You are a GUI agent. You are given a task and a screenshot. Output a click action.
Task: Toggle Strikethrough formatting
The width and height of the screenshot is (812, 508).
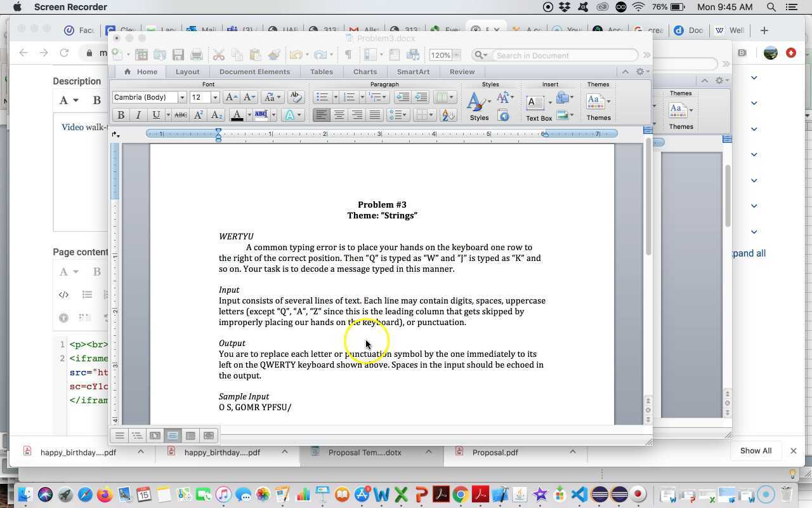[181, 115]
